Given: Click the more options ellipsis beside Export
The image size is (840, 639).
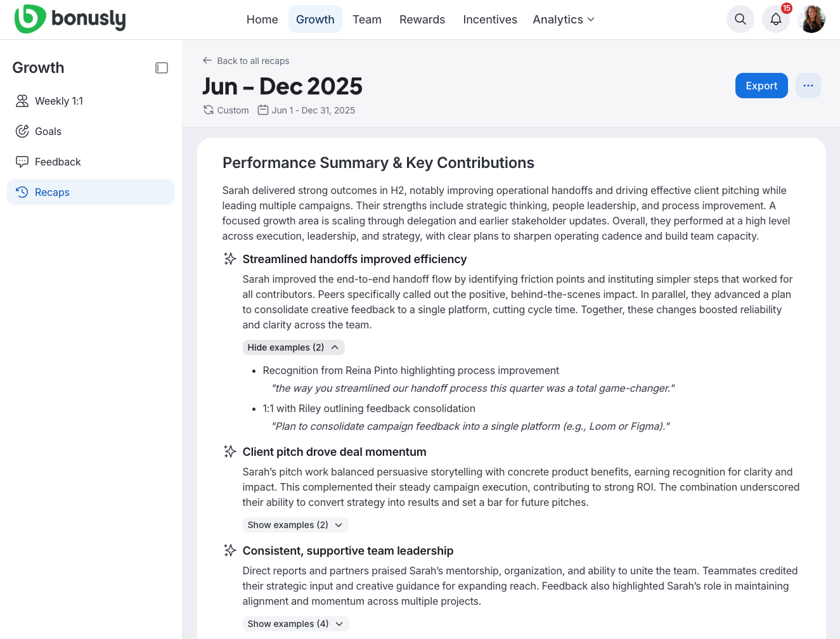Looking at the screenshot, I should pos(808,85).
